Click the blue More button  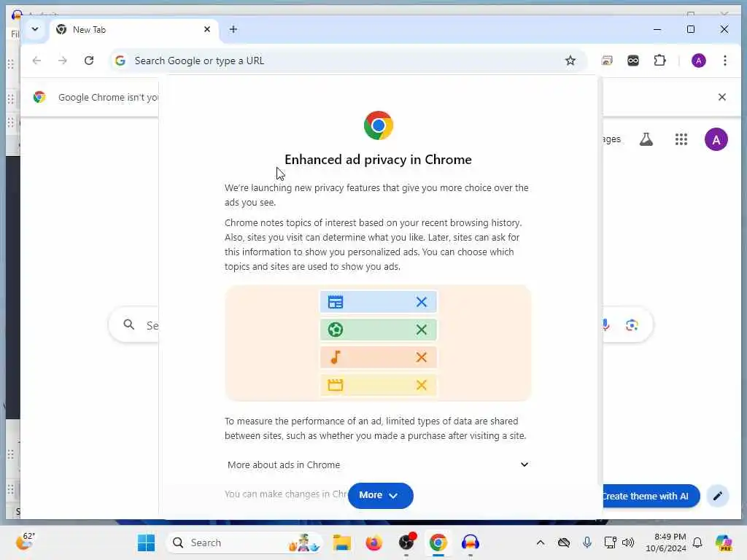380,495
